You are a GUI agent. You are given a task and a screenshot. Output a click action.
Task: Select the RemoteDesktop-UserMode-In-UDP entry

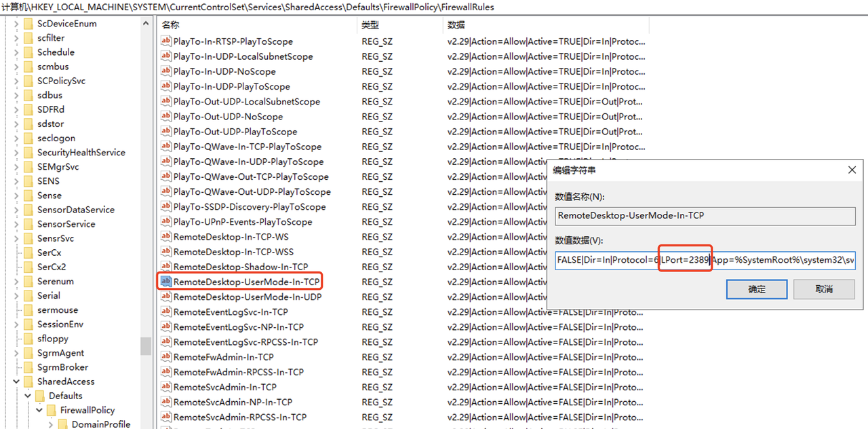click(247, 297)
